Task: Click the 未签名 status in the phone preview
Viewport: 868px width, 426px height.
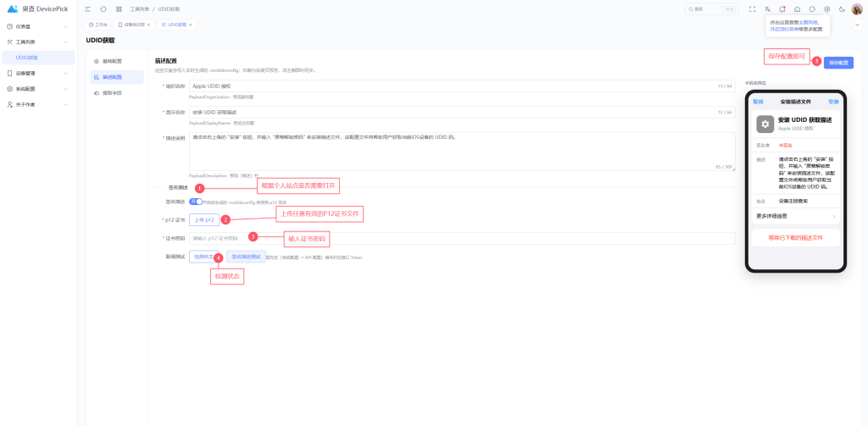Action: 786,145
